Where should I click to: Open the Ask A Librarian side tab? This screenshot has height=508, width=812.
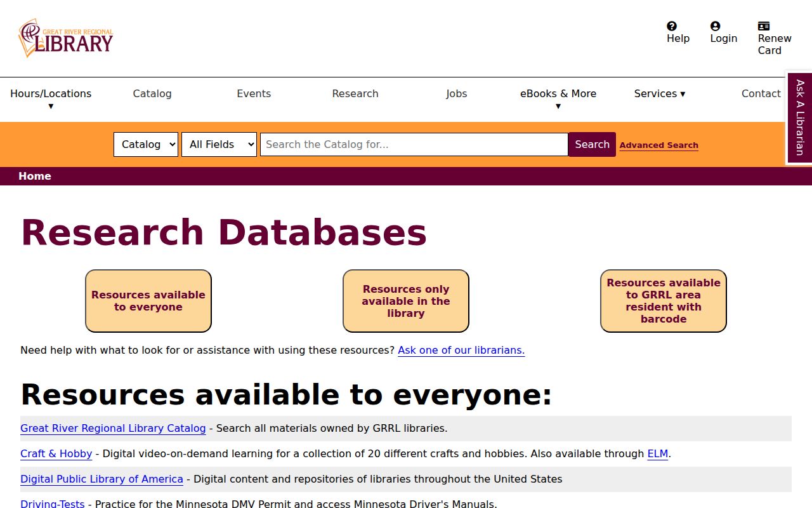[799, 117]
